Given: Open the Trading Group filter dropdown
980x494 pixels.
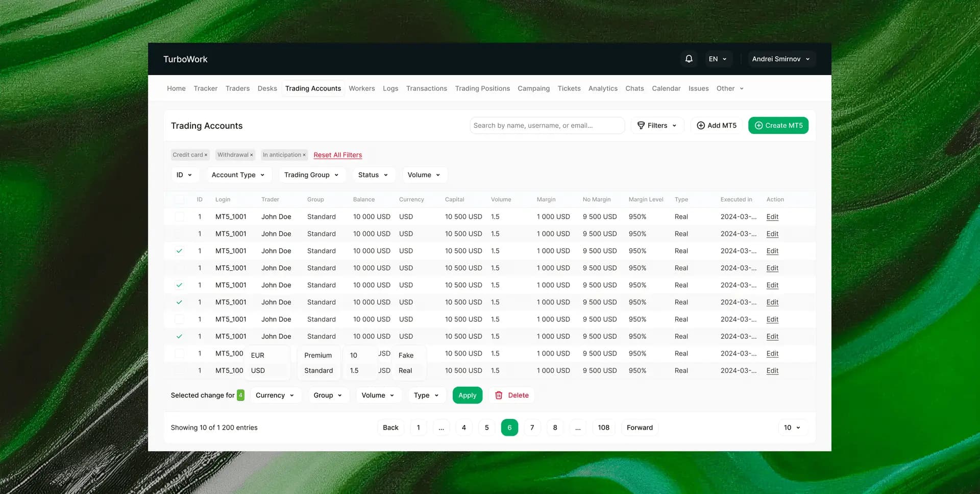Looking at the screenshot, I should (312, 175).
